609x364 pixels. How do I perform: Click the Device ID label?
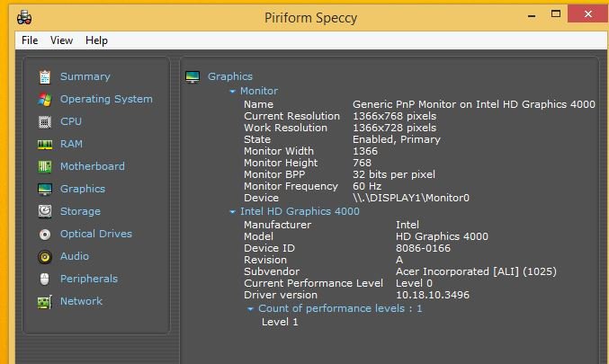tap(269, 248)
